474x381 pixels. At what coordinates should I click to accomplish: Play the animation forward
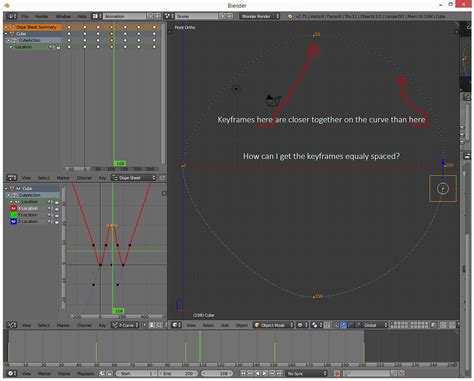point(265,374)
